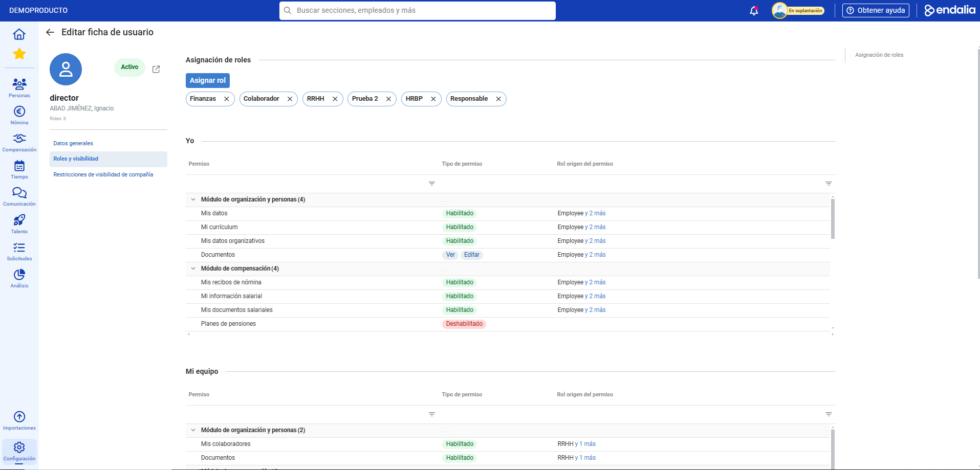The height and width of the screenshot is (470, 980).
Task: Remove the Prueba 2 role chip
Action: [388, 99]
